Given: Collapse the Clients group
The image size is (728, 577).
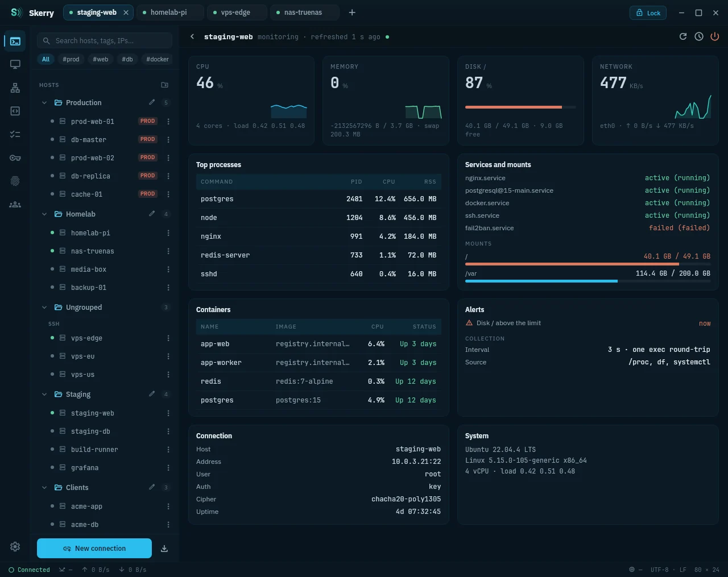Looking at the screenshot, I should [x=44, y=488].
